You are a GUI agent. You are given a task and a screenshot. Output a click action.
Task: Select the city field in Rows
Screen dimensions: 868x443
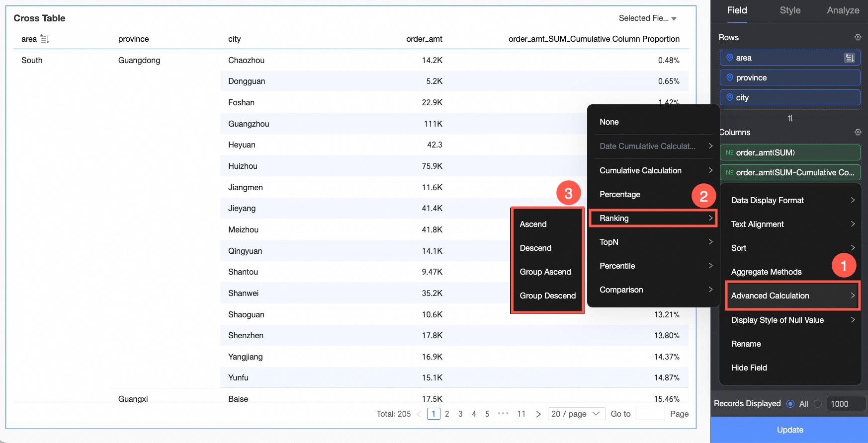pyautogui.click(x=790, y=97)
